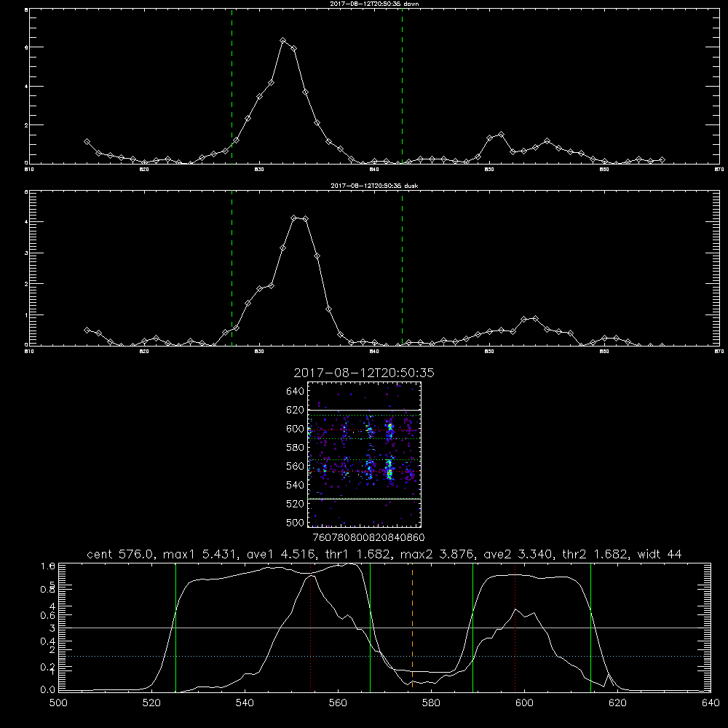Screen dimensions: 728x728
Task: Click the lower solid white horizontal line in spectral image
Action: 365,499
